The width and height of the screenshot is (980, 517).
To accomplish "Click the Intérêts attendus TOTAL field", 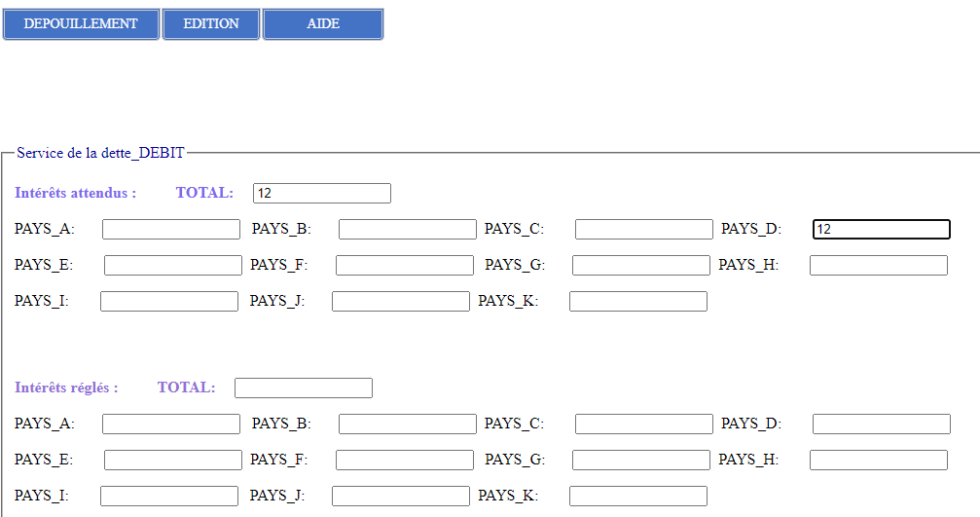I will pyautogui.click(x=321, y=193).
